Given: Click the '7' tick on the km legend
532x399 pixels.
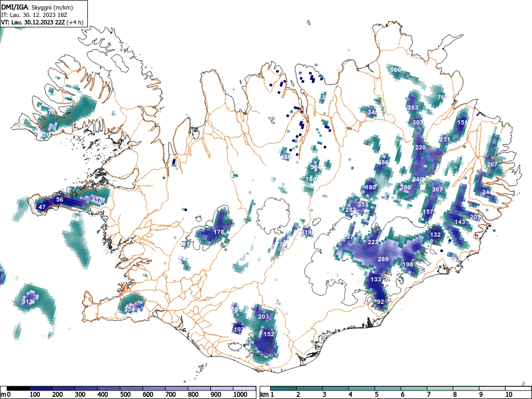Looking at the screenshot, I should click(428, 394).
